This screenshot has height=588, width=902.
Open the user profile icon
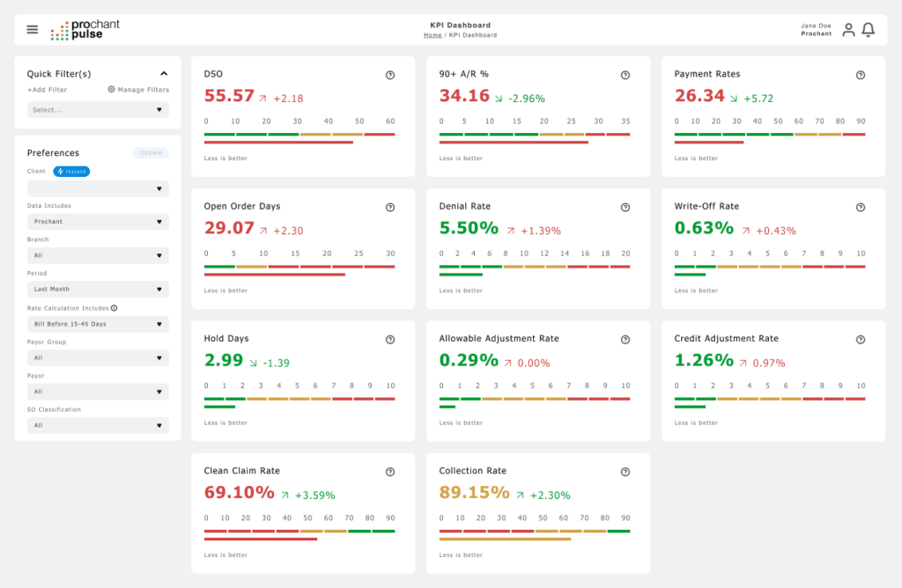pos(847,29)
